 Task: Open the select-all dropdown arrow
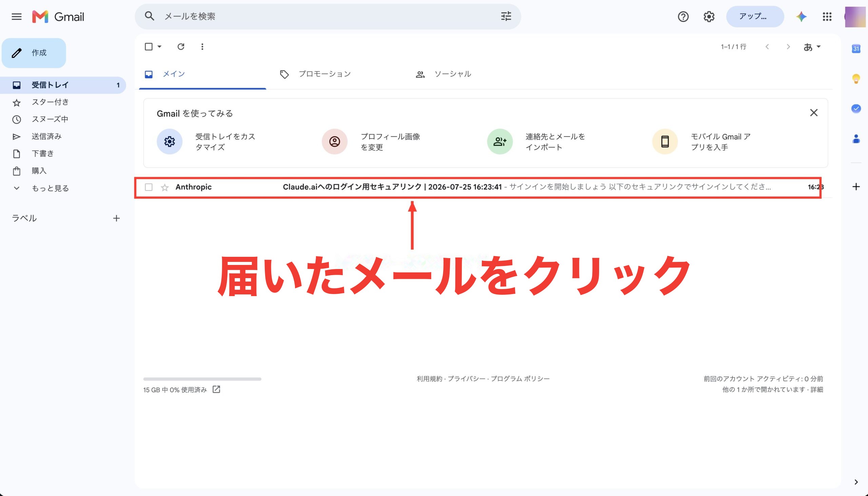pyautogui.click(x=159, y=47)
